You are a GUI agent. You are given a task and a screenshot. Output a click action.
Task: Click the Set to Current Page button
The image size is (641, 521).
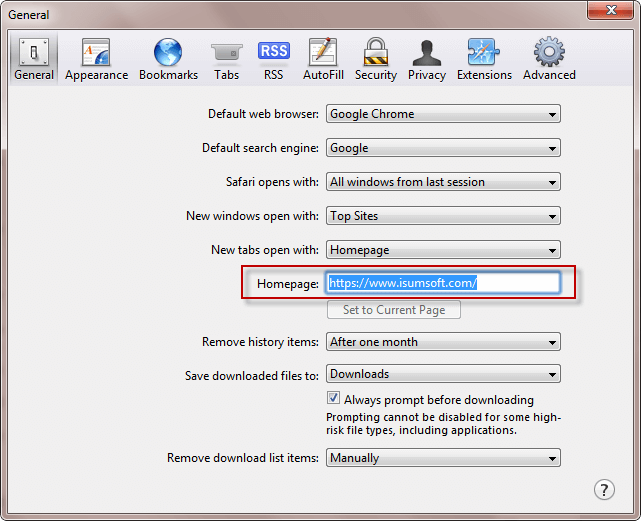[394, 310]
